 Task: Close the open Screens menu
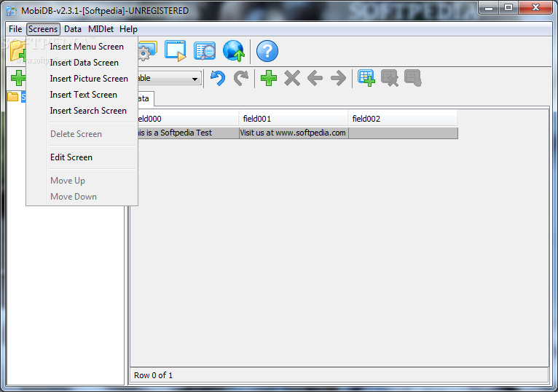(x=43, y=29)
